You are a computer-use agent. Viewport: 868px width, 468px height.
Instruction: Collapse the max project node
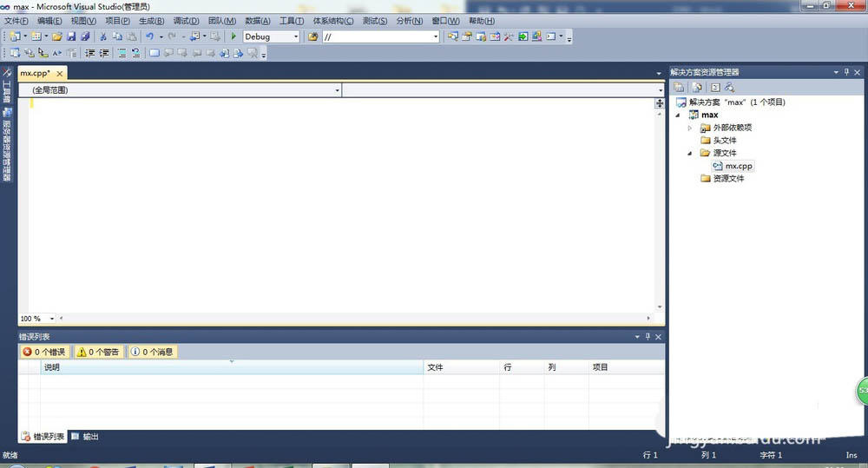point(678,115)
